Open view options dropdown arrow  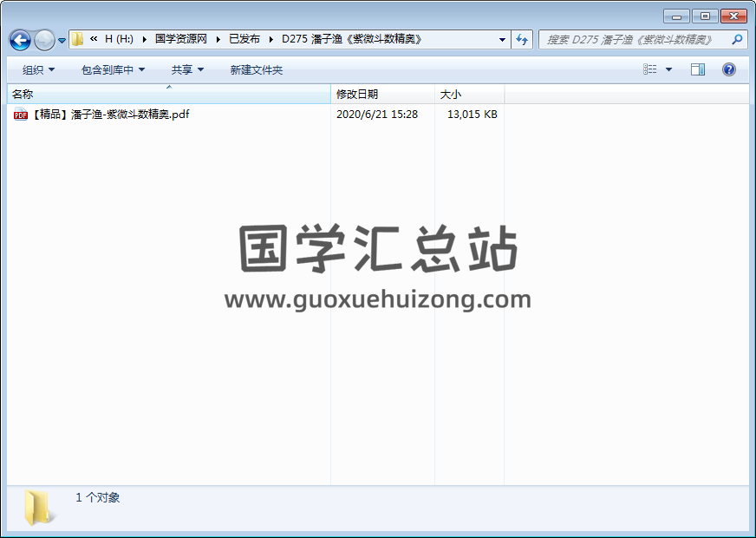click(668, 69)
